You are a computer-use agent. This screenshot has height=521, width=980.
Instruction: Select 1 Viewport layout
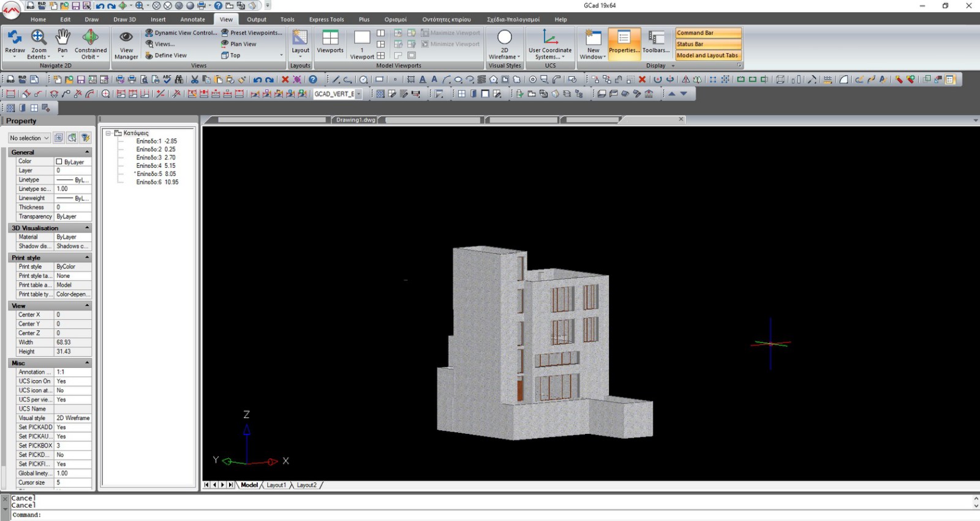point(362,44)
